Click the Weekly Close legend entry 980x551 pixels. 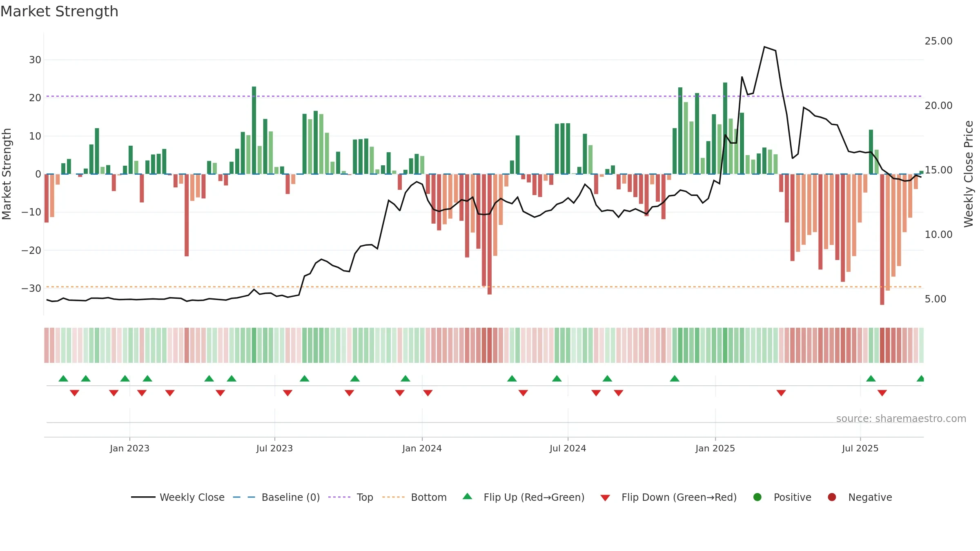point(178,497)
